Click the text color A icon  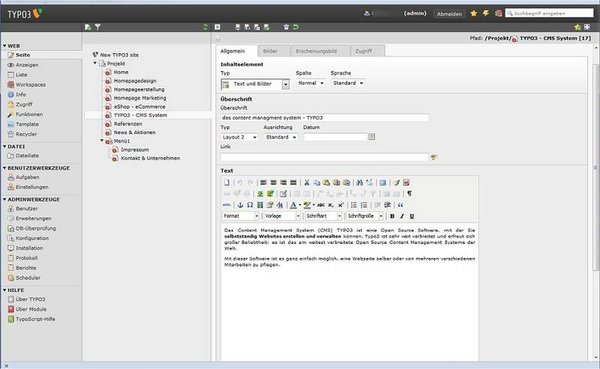(x=293, y=205)
